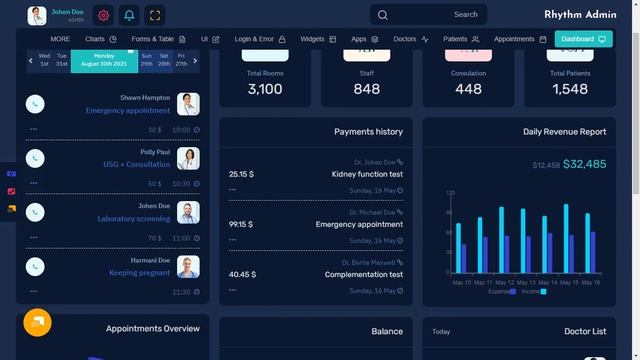This screenshot has width=640, height=360.
Task: Select Wed 1st date
Action: [x=44, y=60]
